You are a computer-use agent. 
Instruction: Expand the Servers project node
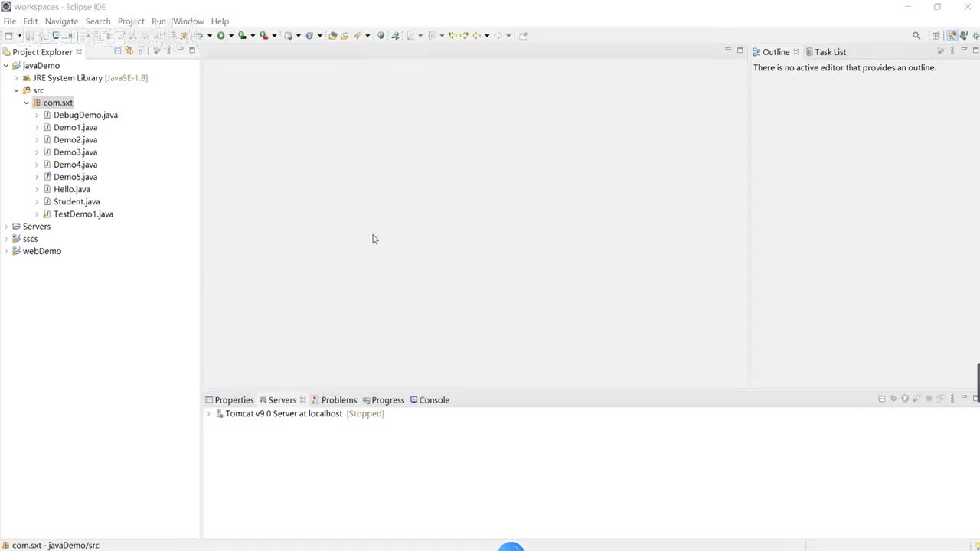tap(6, 227)
